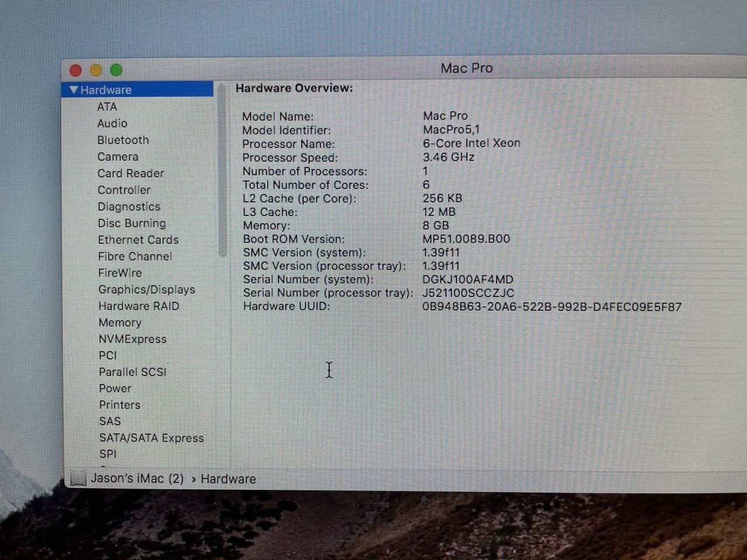This screenshot has height=560, width=747.
Task: Click the Total Number of Cores value
Action: (426, 184)
